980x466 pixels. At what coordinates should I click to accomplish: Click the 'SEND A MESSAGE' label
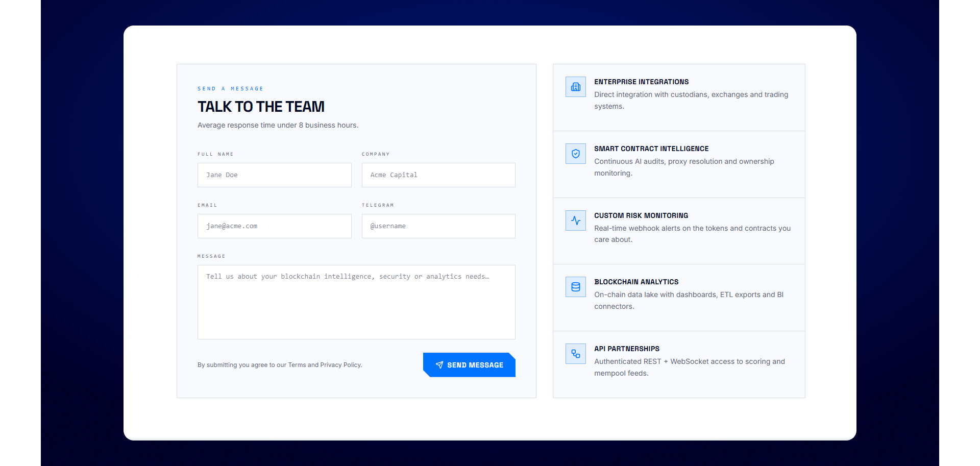pyautogui.click(x=230, y=89)
